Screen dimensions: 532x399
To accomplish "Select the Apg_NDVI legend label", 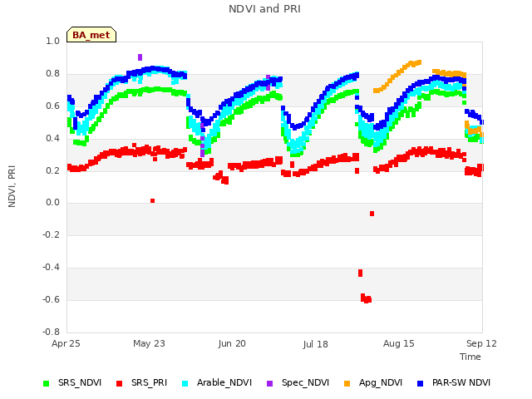I will pyautogui.click(x=381, y=382).
